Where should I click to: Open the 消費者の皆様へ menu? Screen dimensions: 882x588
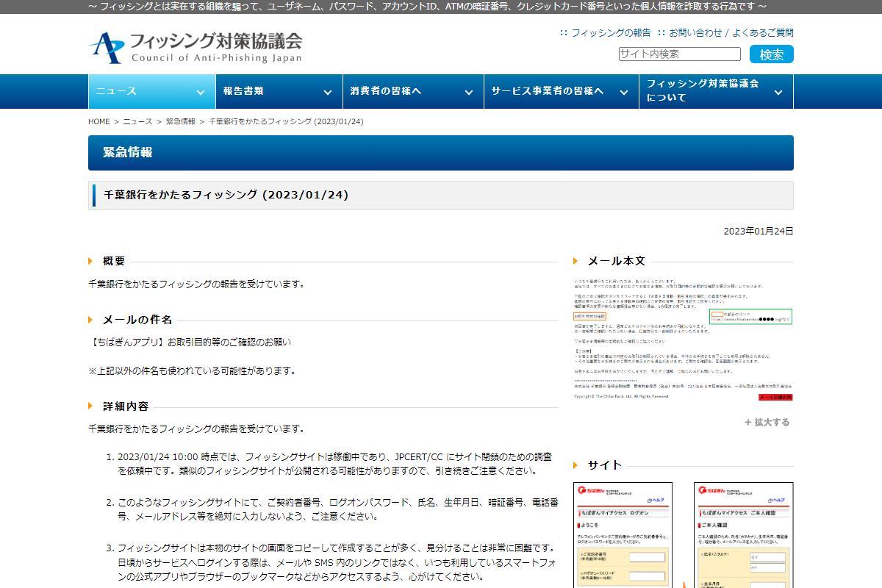pyautogui.click(x=412, y=91)
